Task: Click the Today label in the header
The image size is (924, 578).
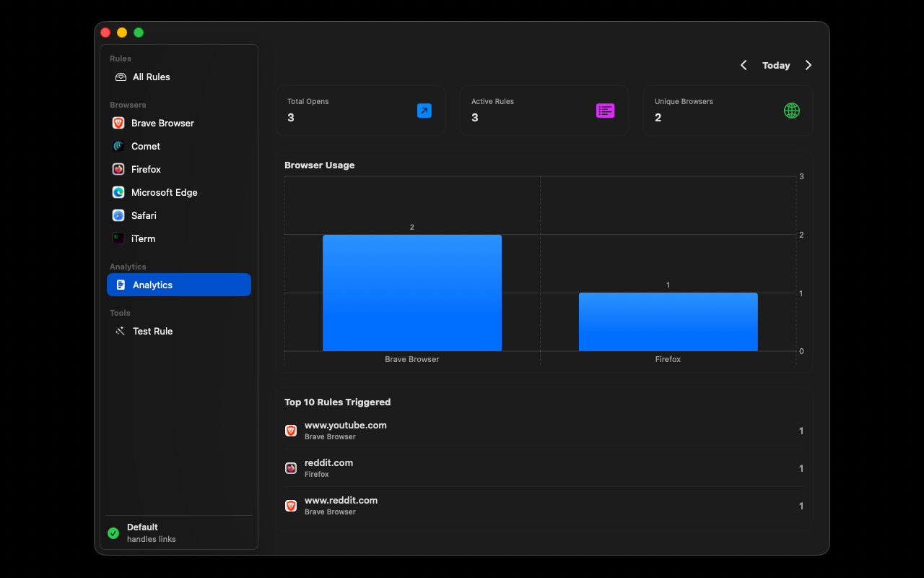Action: 776,65
